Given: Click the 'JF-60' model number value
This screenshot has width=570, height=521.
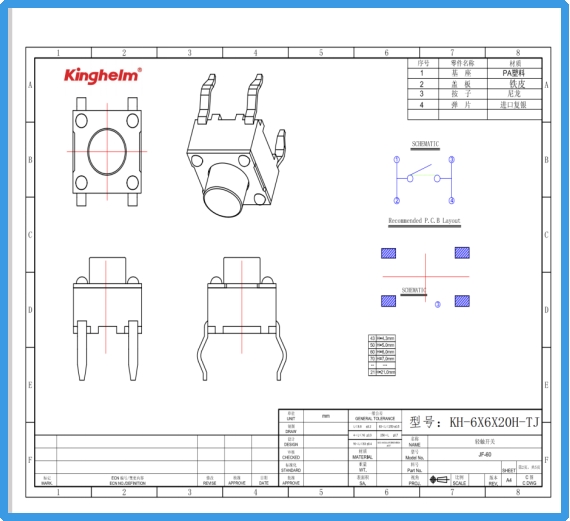Looking at the screenshot, I should 485,454.
